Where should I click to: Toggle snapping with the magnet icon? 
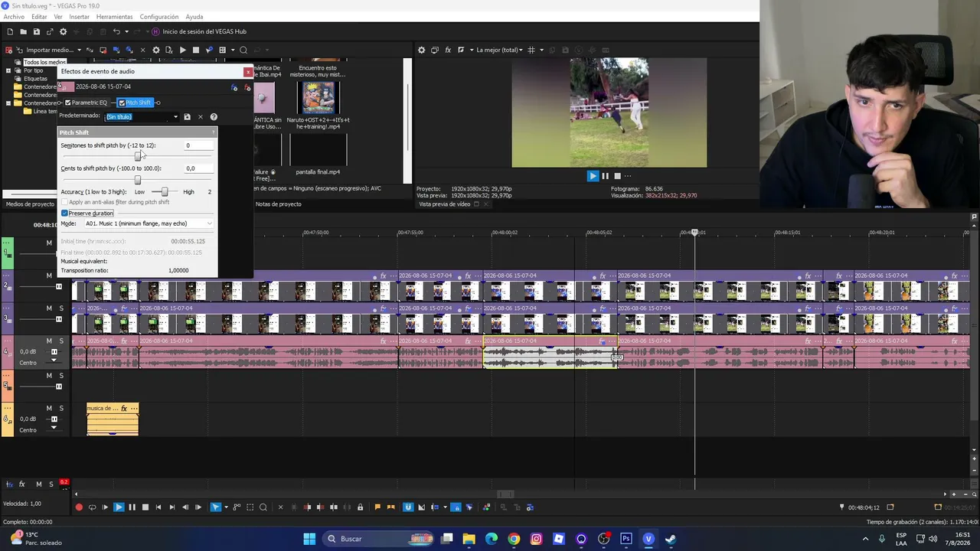click(408, 507)
